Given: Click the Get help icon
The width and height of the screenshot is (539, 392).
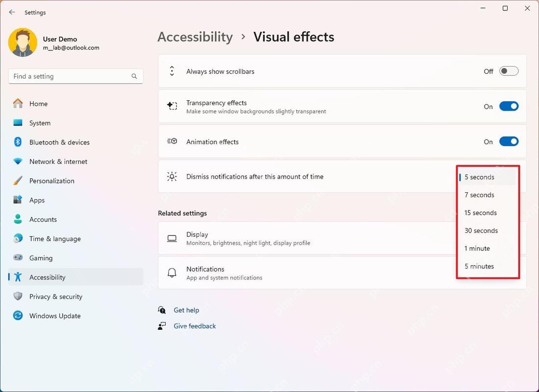Looking at the screenshot, I should pyautogui.click(x=162, y=310).
